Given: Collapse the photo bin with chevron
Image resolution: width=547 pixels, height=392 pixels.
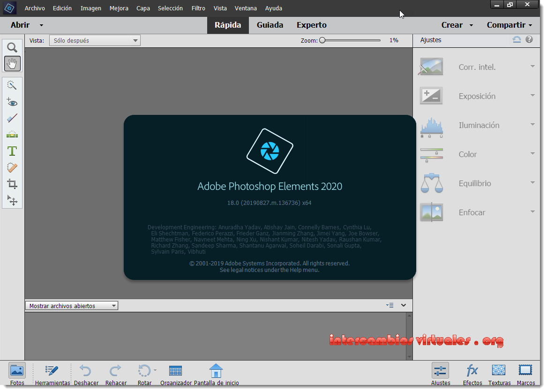Looking at the screenshot, I should tap(404, 305).
